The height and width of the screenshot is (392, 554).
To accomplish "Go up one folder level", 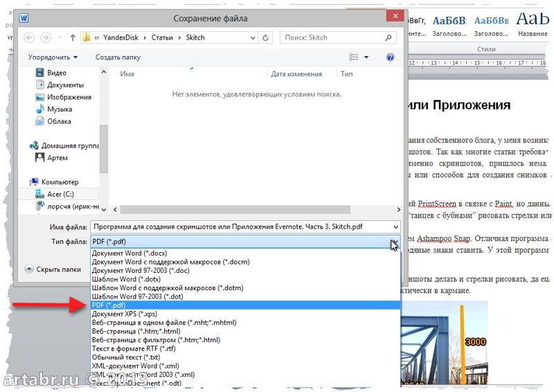I will click(73, 37).
